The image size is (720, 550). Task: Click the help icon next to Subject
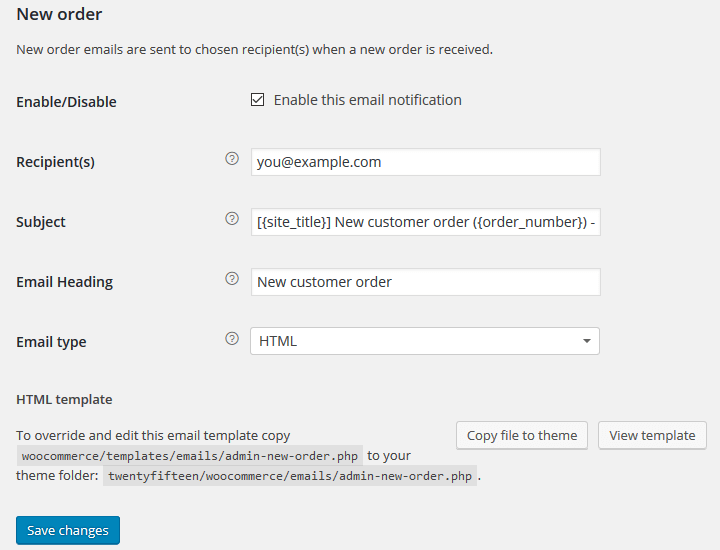click(232, 218)
